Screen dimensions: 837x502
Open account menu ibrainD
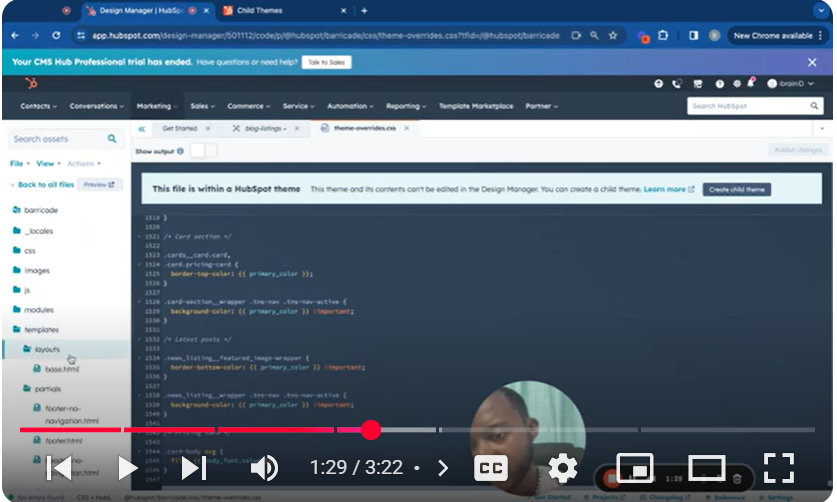(x=791, y=83)
